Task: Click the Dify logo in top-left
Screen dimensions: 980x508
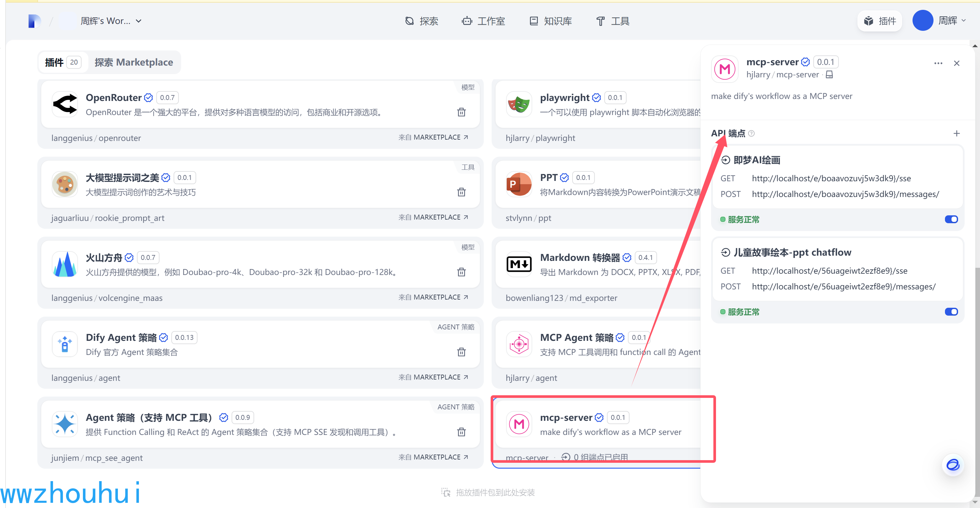Action: click(x=34, y=21)
